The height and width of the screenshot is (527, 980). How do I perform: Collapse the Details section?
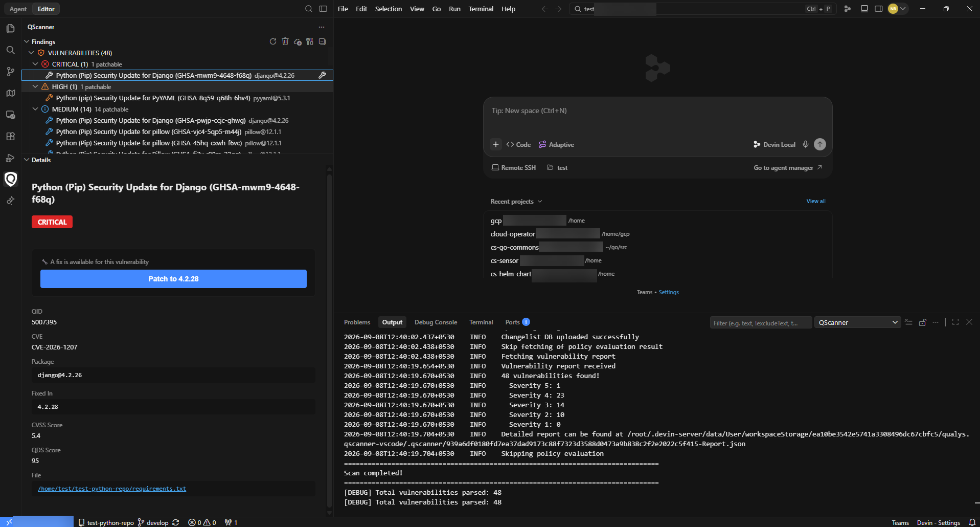coord(27,160)
